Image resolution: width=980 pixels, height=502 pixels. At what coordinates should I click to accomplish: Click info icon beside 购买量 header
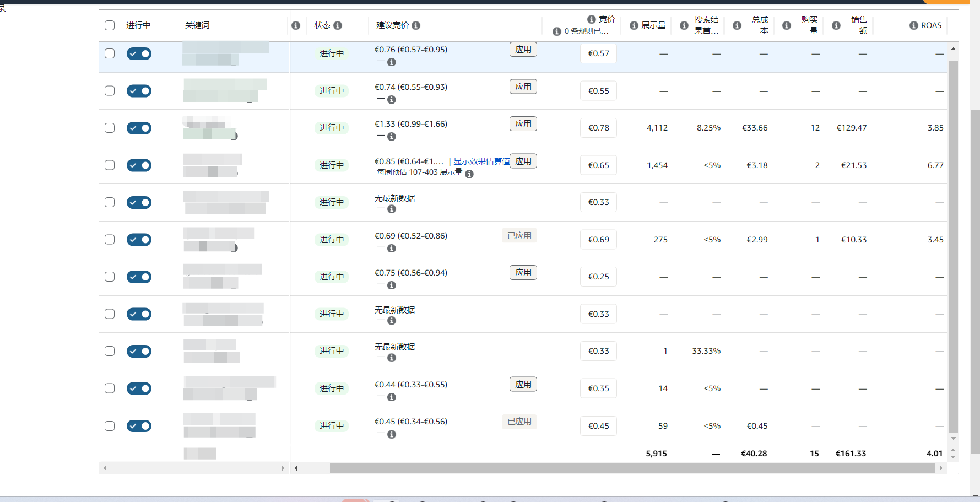click(x=787, y=25)
